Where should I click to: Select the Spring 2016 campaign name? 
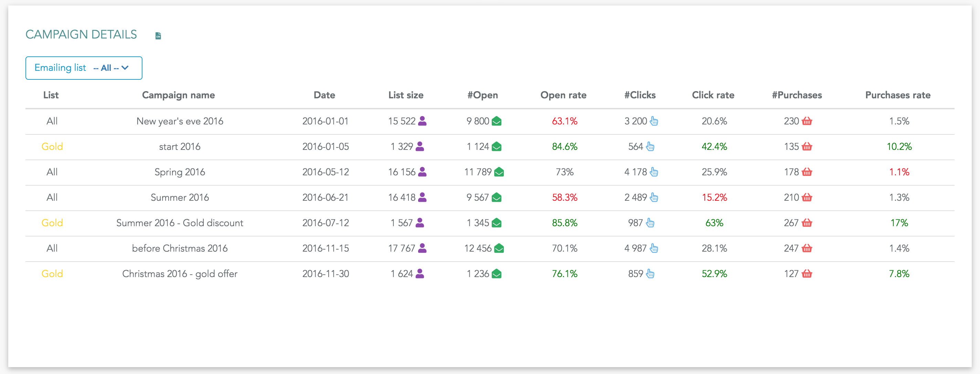(x=180, y=172)
